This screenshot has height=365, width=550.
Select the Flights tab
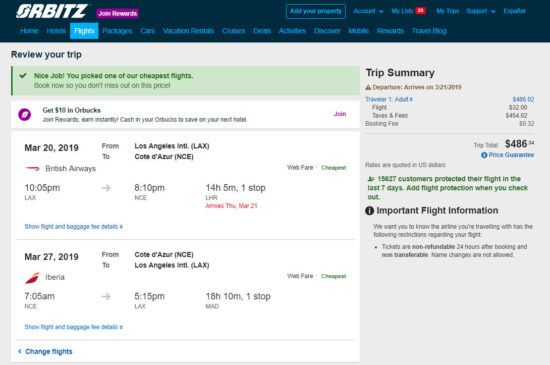84,31
